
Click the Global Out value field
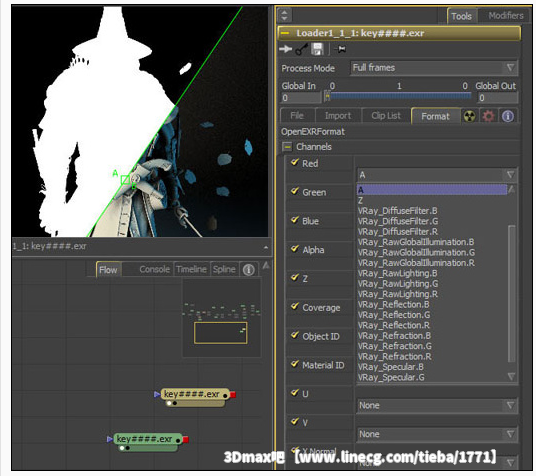click(x=497, y=98)
